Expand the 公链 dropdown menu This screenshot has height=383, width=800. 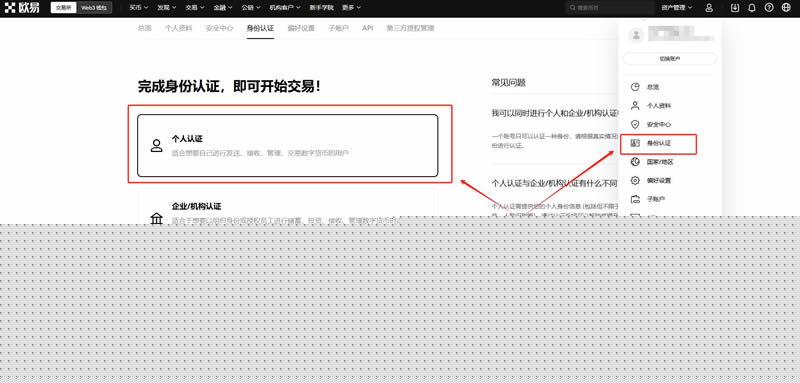251,8
